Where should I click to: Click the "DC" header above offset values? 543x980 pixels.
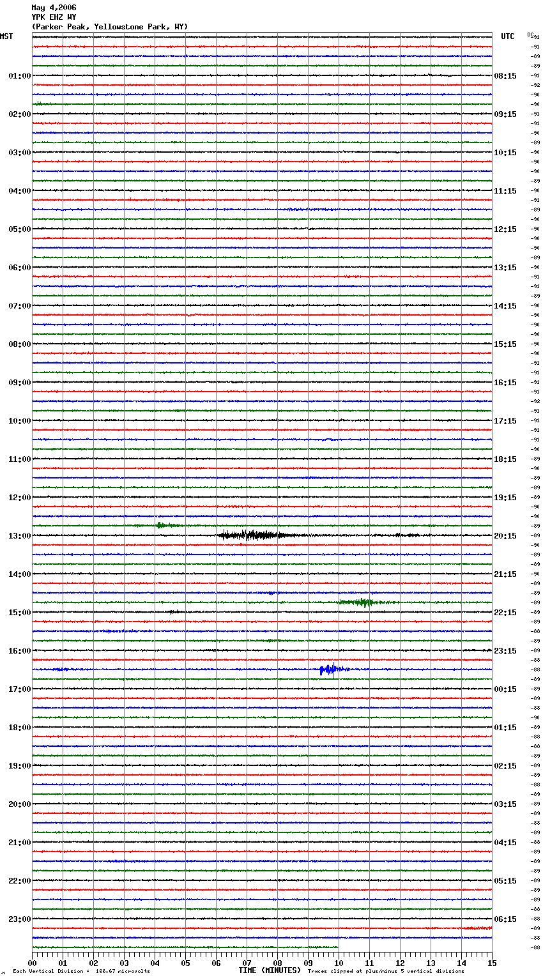point(530,34)
